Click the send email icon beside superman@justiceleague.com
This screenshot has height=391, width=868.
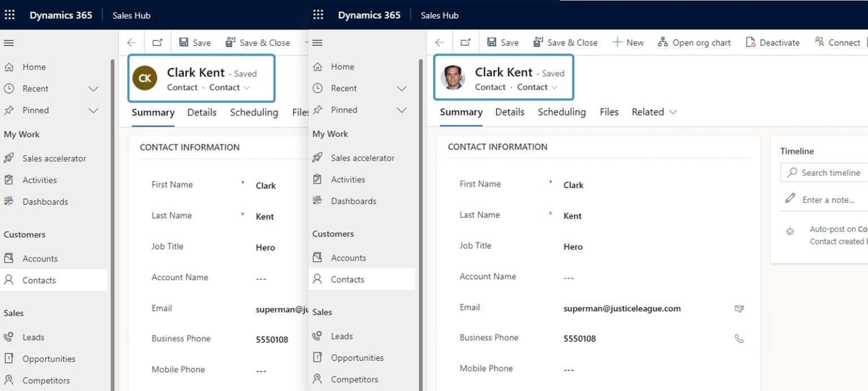click(739, 309)
